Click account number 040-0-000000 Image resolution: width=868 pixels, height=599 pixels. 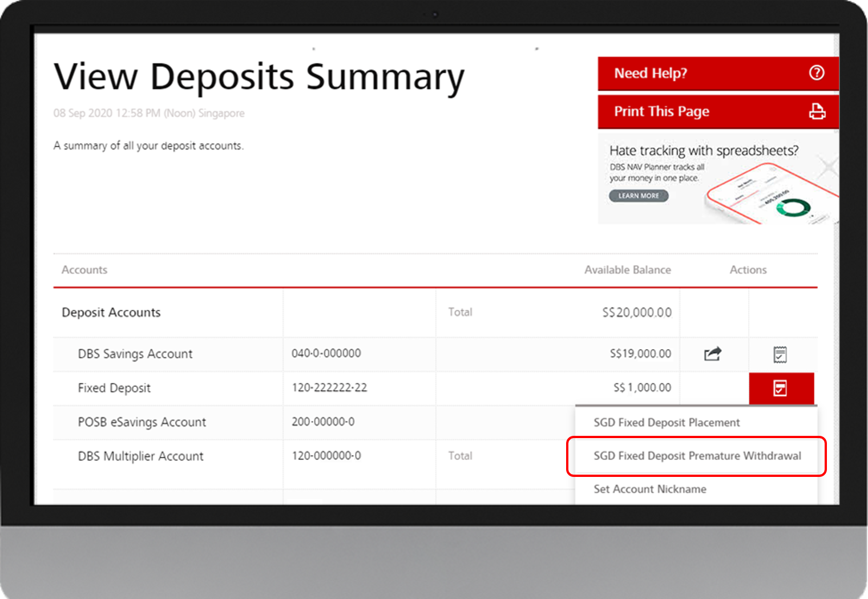pos(326,354)
